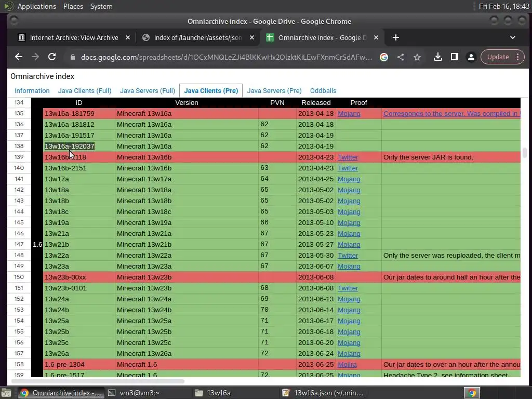Open the Java Clients (Full) sheet tab

(85, 90)
